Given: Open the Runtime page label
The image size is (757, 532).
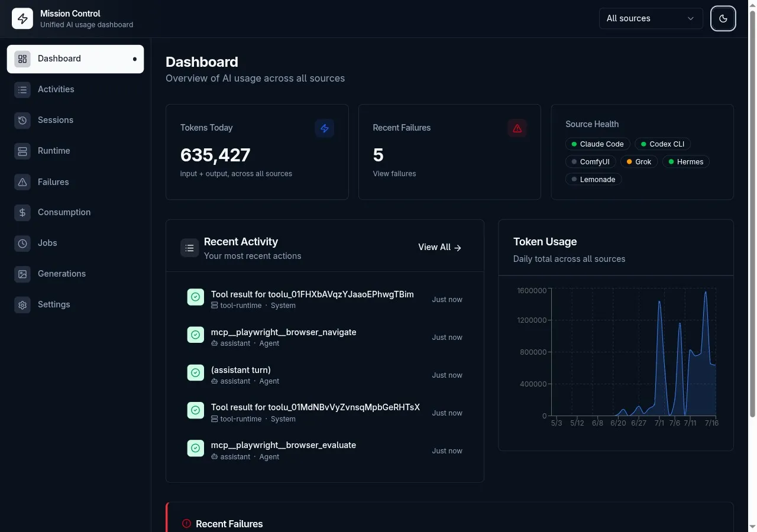Looking at the screenshot, I should point(54,151).
